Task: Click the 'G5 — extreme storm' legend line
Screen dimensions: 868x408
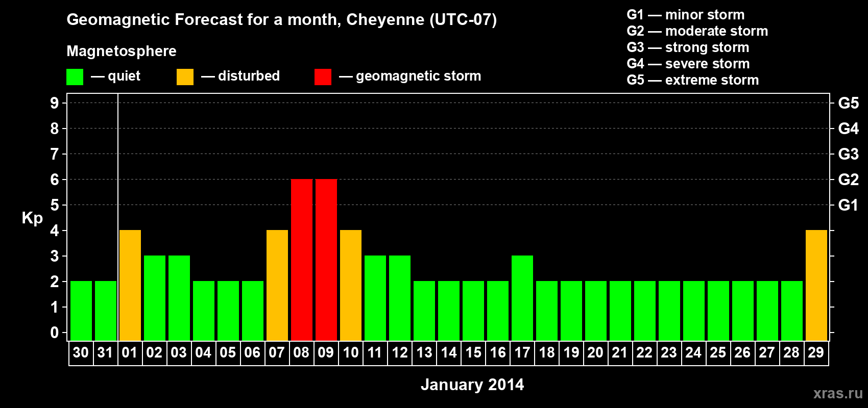Action: point(693,80)
